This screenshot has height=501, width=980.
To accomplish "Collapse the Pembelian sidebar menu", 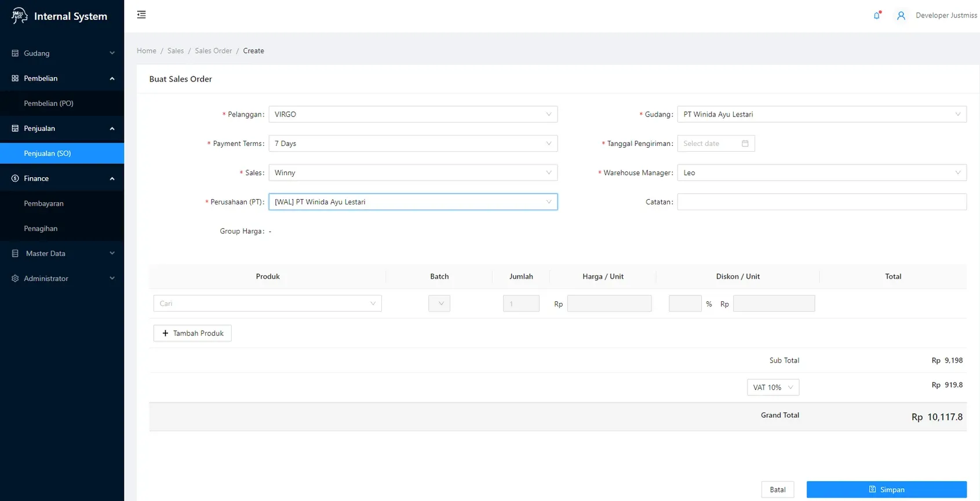I will pyautogui.click(x=62, y=78).
